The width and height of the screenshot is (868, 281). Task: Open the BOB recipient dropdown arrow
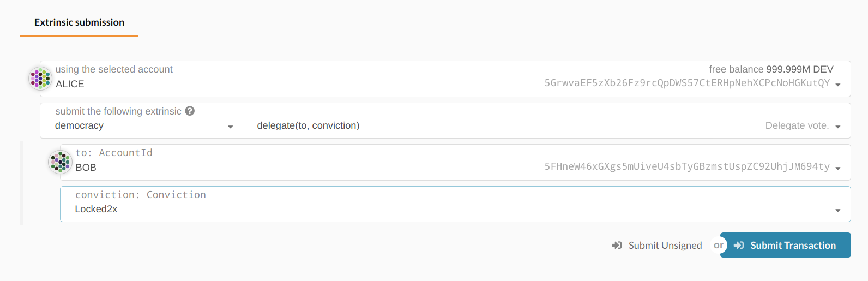coord(838,168)
